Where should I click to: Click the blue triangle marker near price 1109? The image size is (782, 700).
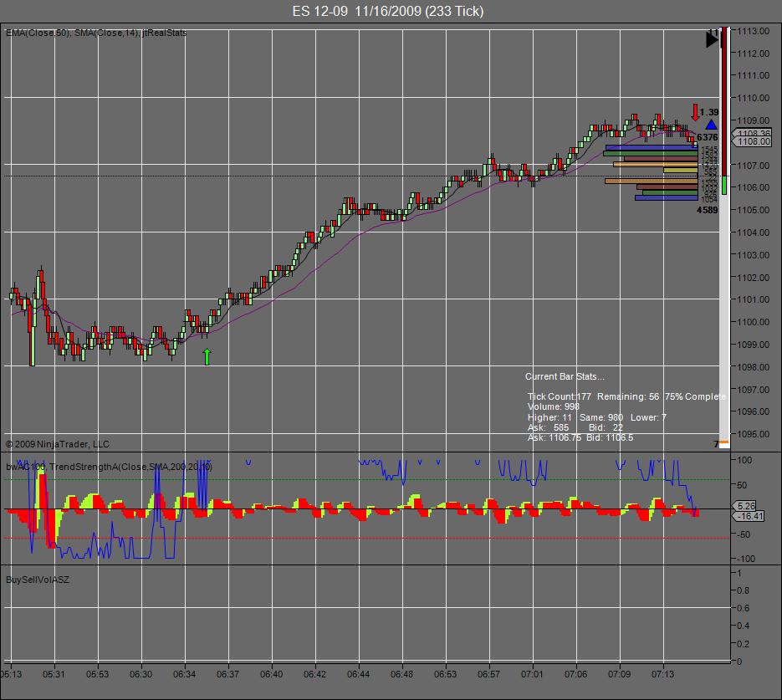711,125
